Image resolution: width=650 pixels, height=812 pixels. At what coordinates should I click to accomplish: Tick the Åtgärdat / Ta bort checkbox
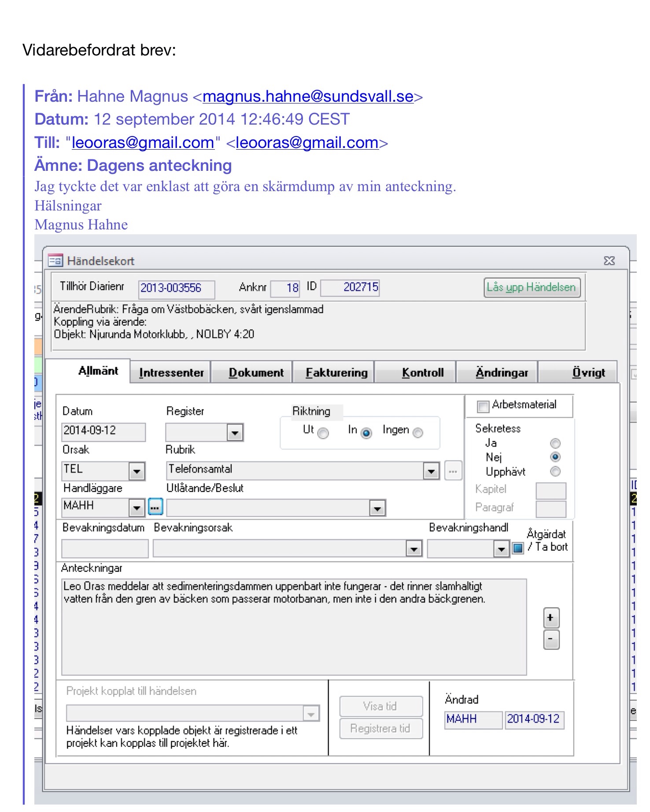(x=518, y=548)
